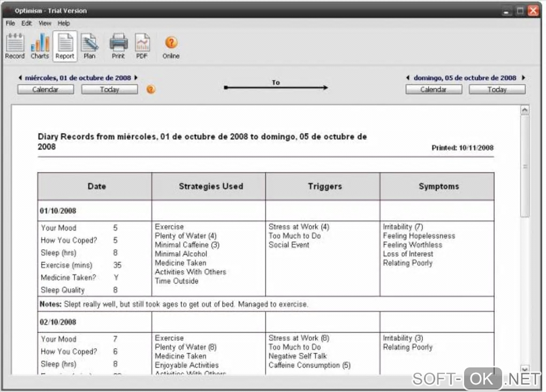Viewport: 546px width, 392px height.
Task: Click the orange help icon beside Today
Action: point(151,89)
